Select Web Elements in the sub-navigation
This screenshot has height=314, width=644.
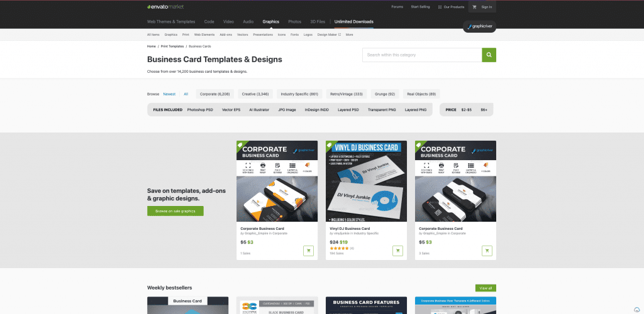204,35
